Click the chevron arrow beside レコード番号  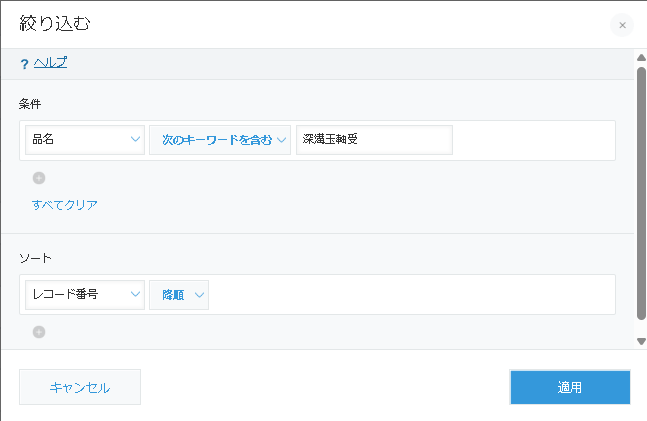click(136, 294)
